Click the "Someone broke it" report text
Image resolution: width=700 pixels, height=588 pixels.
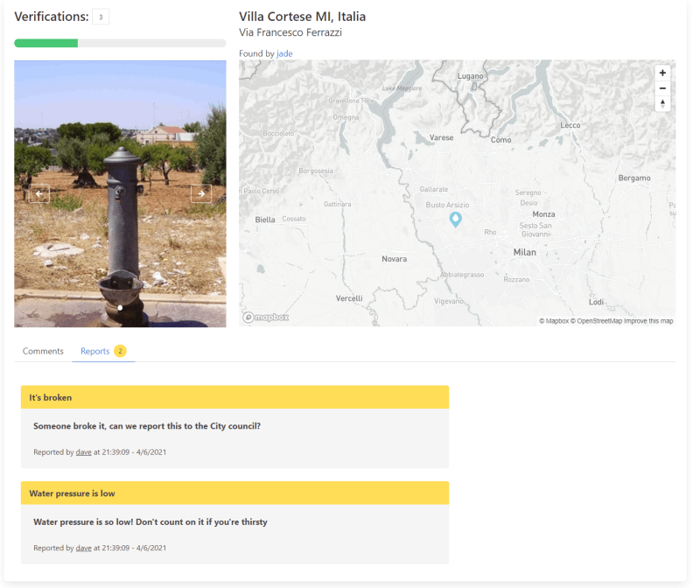click(147, 426)
